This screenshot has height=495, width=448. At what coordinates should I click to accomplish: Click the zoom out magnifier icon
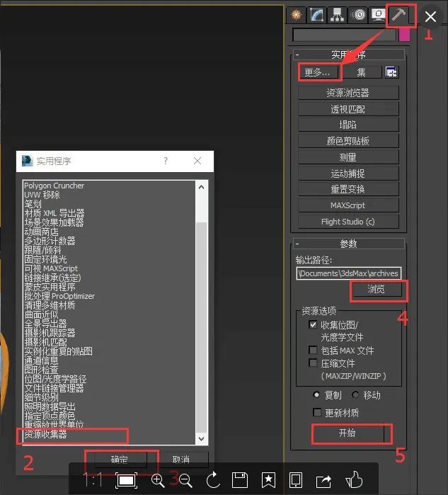point(185,480)
